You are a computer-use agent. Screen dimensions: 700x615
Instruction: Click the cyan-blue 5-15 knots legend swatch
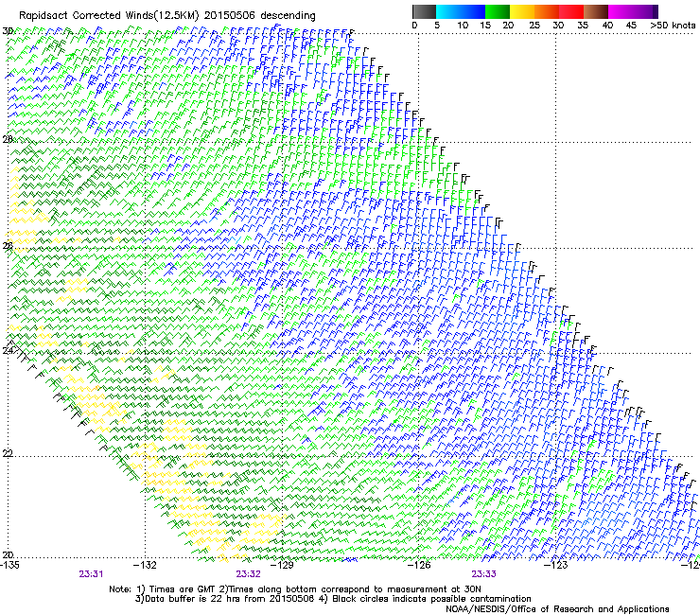[461, 11]
